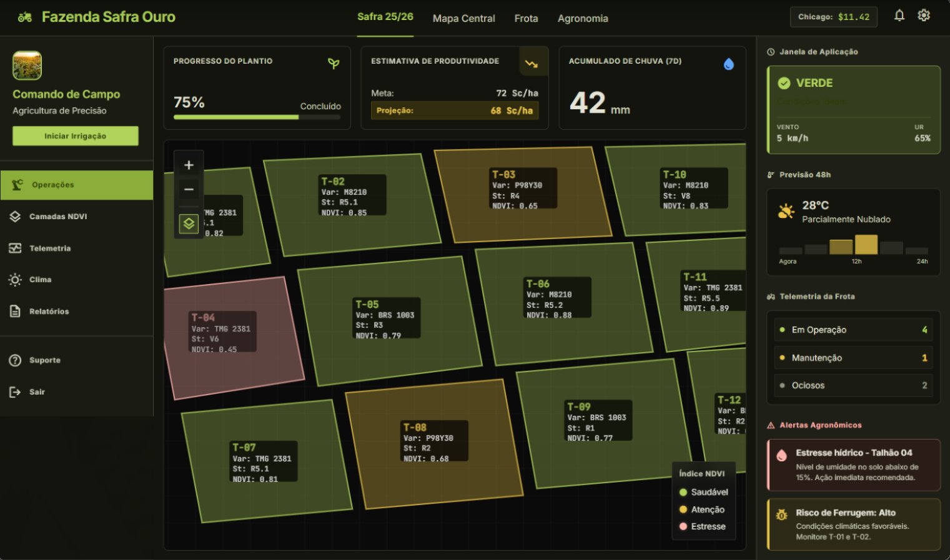
Task: Click the Iniciar Irrigação button
Action: (x=76, y=136)
